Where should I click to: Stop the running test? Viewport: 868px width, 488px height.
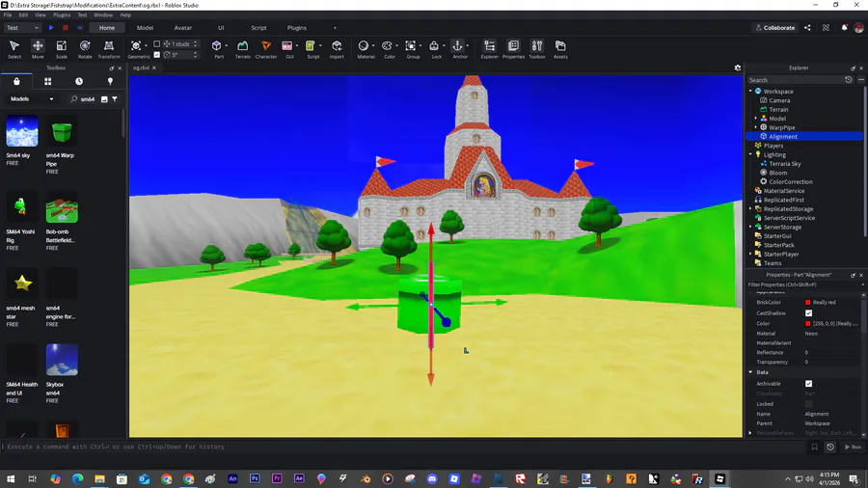pos(66,28)
